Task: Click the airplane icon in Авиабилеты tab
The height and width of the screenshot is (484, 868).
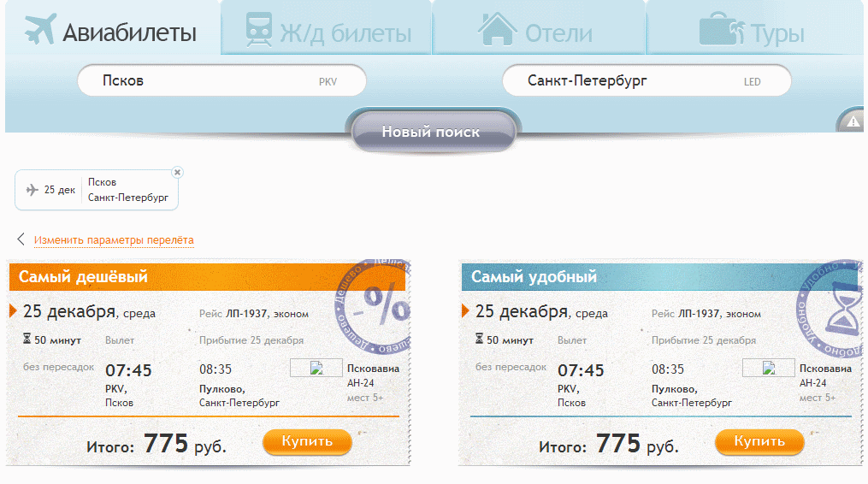Action: 40,29
